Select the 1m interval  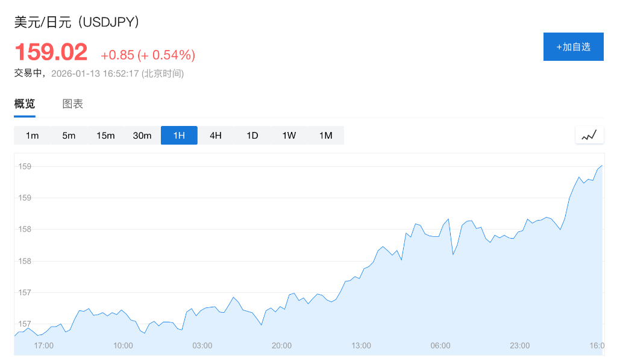point(32,136)
